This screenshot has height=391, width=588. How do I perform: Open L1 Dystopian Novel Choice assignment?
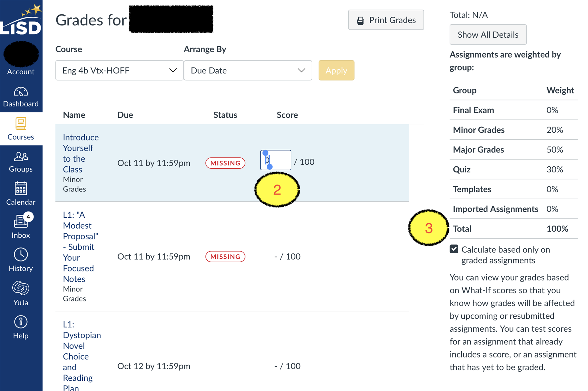tap(82, 356)
